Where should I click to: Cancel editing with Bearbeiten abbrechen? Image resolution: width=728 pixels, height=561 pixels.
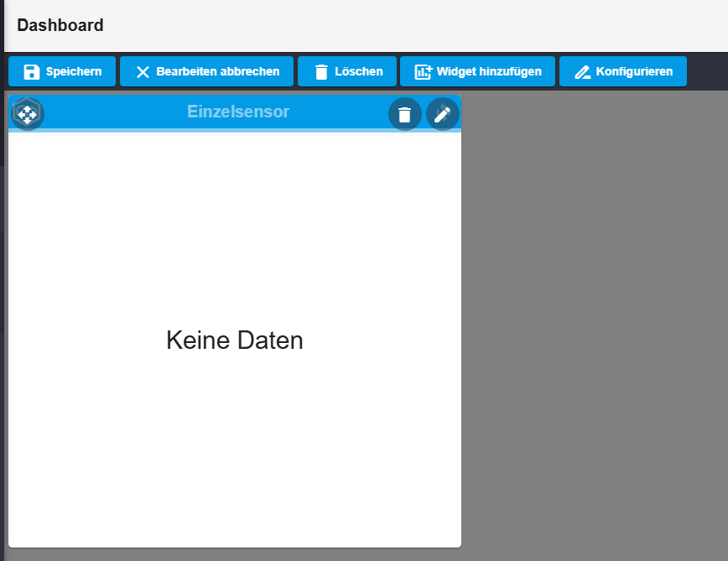click(206, 71)
